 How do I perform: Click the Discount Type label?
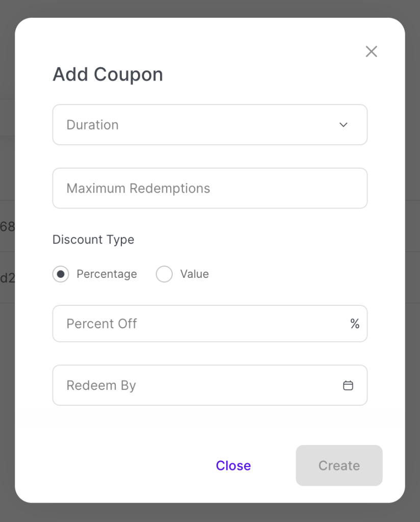click(93, 240)
